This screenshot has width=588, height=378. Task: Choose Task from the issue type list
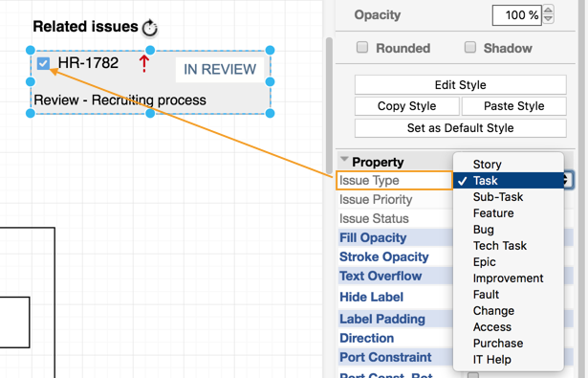509,181
